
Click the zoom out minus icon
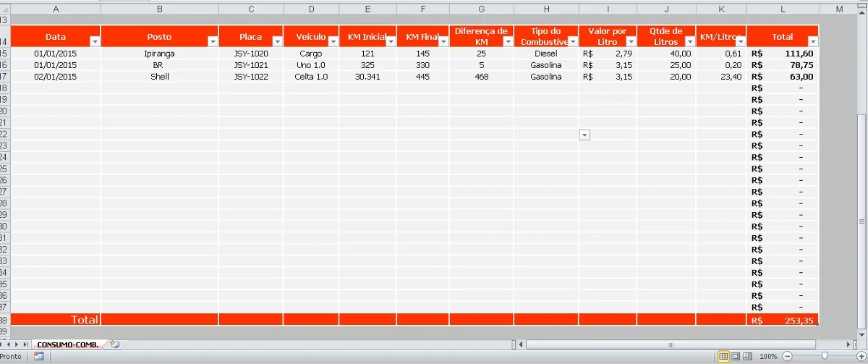coord(786,357)
